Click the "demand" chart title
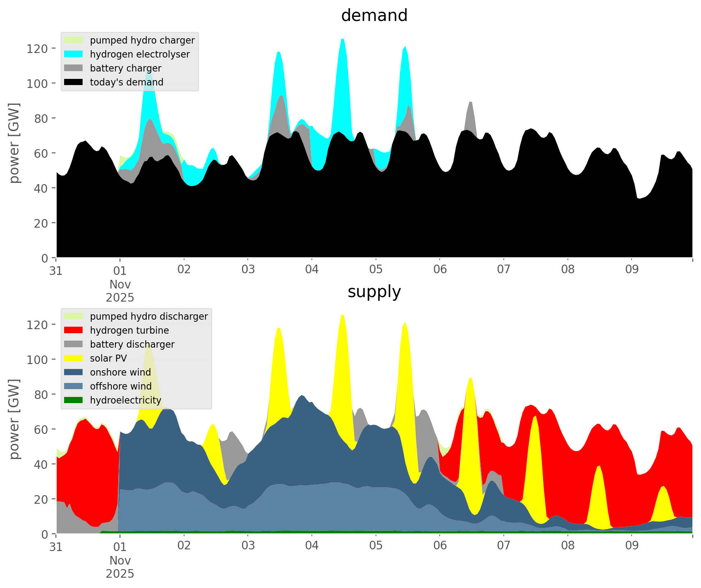 click(374, 16)
